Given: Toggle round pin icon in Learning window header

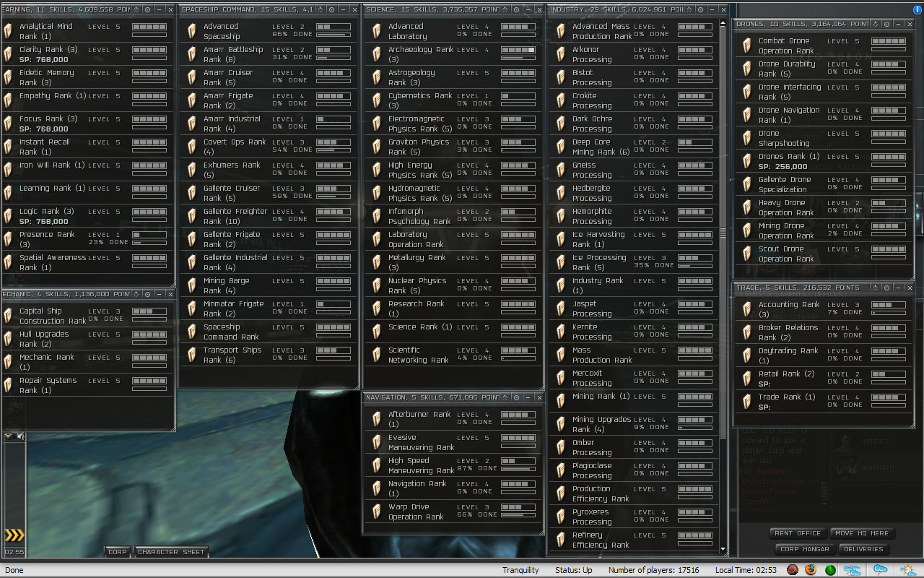Looking at the screenshot, I should (x=147, y=9).
